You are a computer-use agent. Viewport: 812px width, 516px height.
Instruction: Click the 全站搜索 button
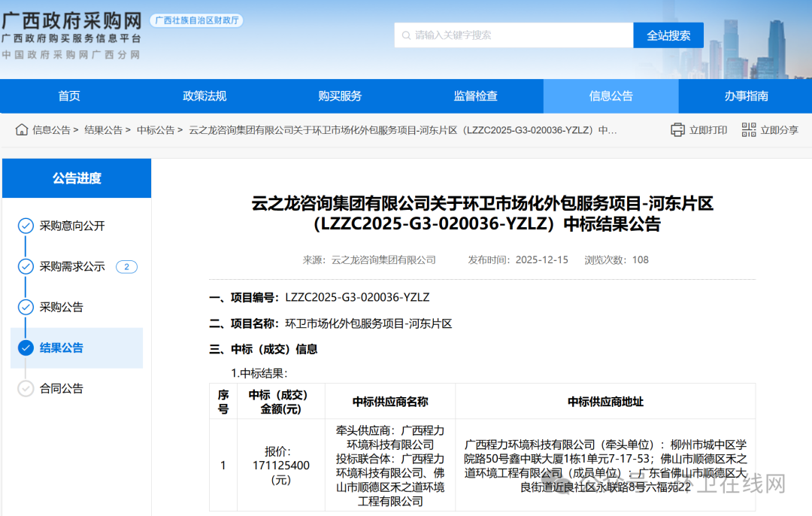coord(668,35)
